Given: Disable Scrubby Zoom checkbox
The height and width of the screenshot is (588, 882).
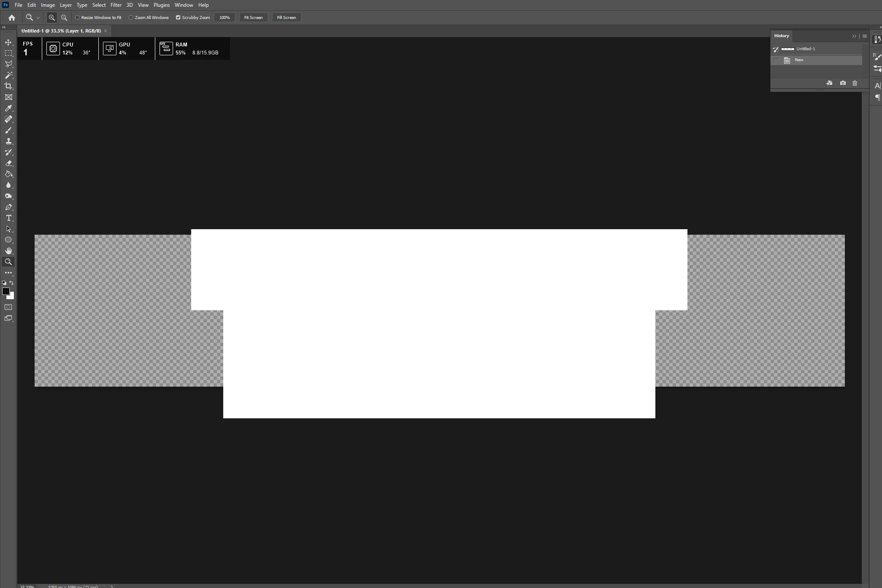Looking at the screenshot, I should point(178,17).
